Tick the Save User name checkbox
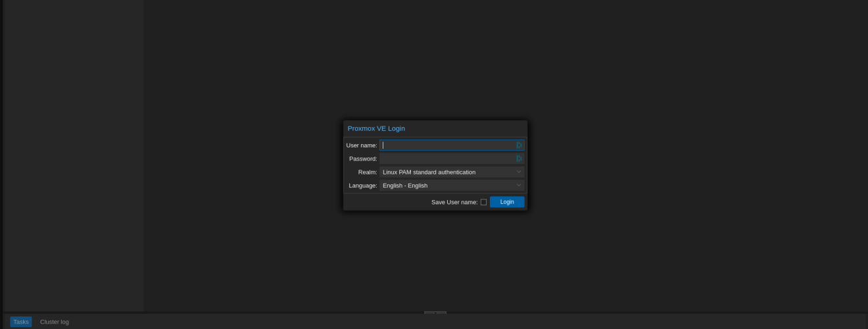This screenshot has width=868, height=329. pos(483,202)
